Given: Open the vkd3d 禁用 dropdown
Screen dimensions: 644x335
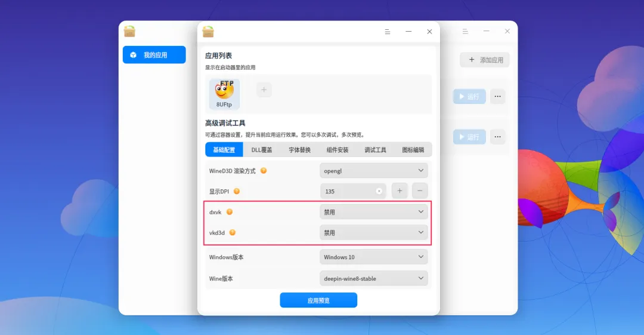Looking at the screenshot, I should (374, 232).
